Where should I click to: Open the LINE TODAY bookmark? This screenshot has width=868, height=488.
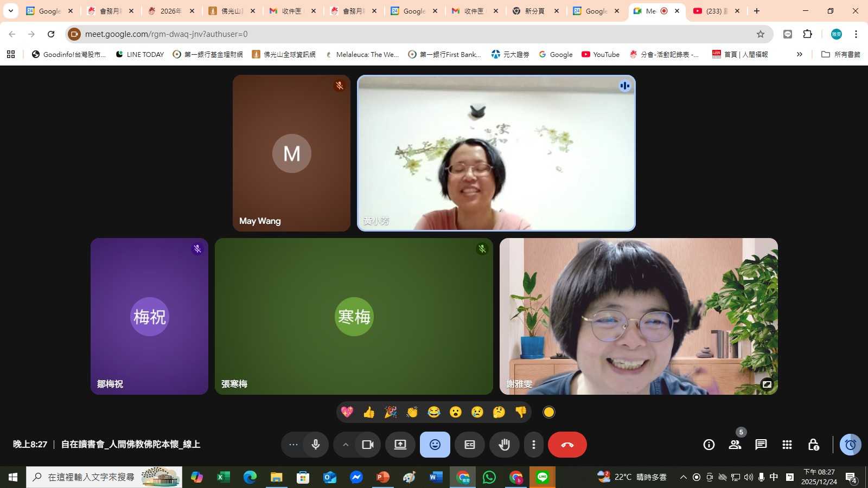tap(140, 54)
